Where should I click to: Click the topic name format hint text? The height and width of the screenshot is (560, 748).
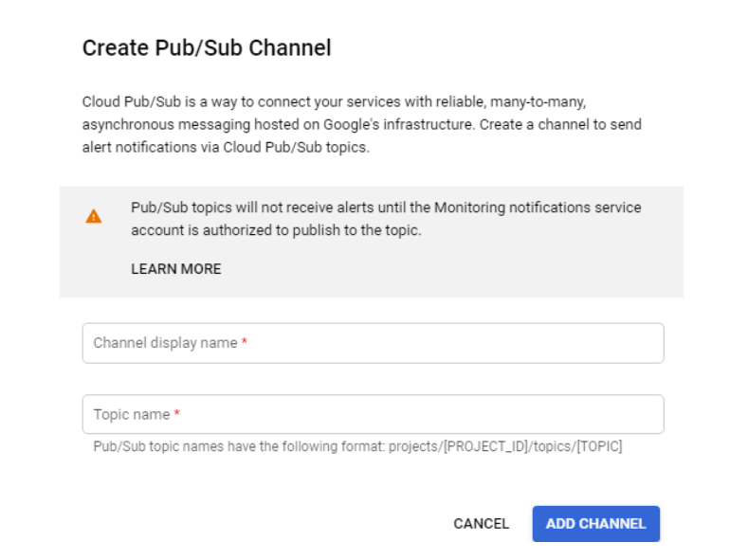(x=357, y=446)
